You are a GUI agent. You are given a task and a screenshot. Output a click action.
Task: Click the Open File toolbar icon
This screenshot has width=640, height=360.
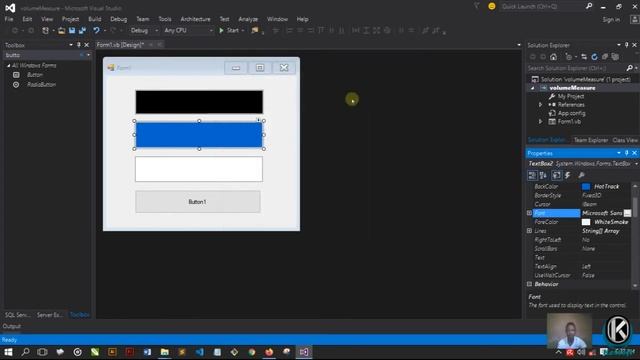[61, 30]
